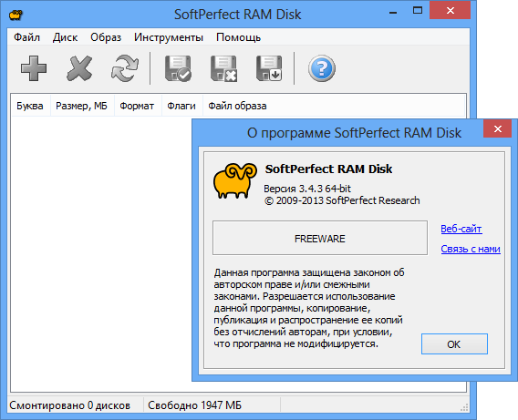Click ram logo in main title bar
518x420 pixels.
coord(16,15)
